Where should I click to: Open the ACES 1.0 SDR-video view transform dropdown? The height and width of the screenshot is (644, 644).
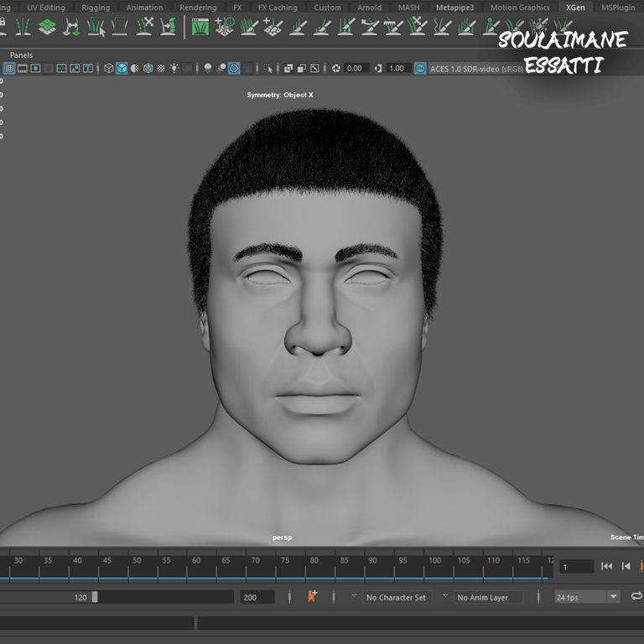click(478, 68)
